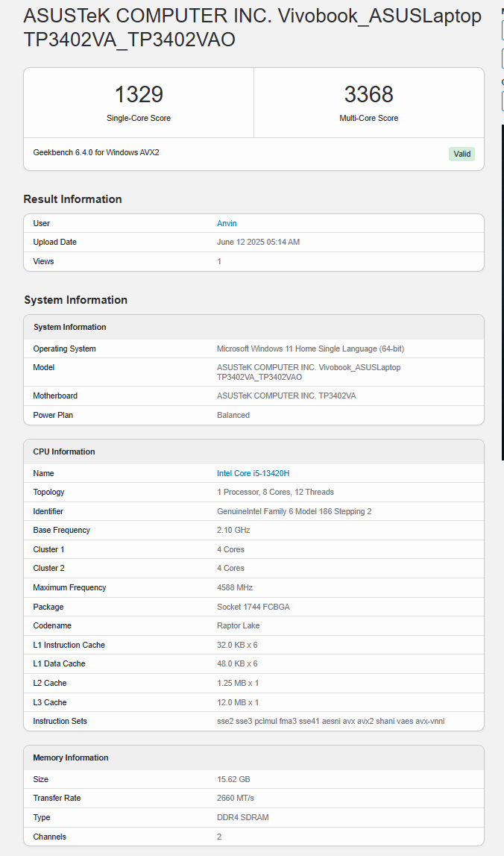Click the Operating System row label
The width and height of the screenshot is (504, 856).
click(64, 349)
